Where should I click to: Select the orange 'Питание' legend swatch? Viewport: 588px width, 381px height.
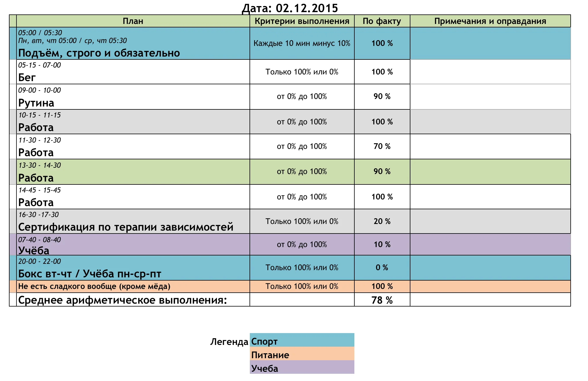point(302,354)
